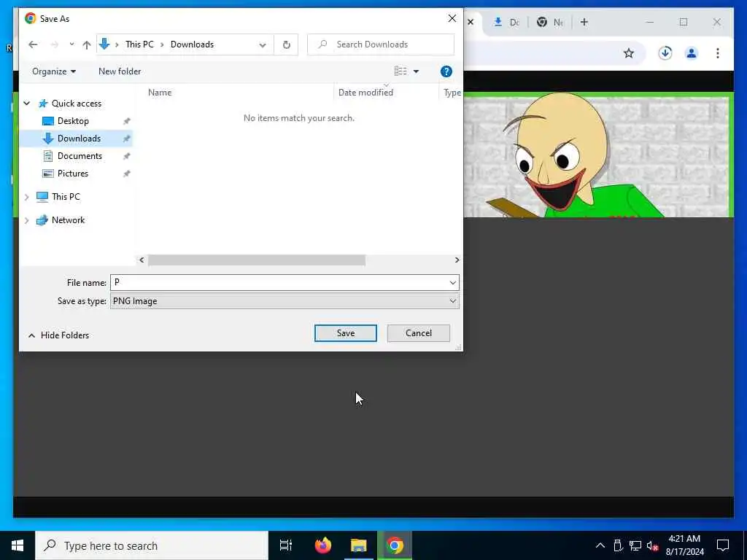
Task: Select Downloads in the navigation pane
Action: click(x=79, y=139)
